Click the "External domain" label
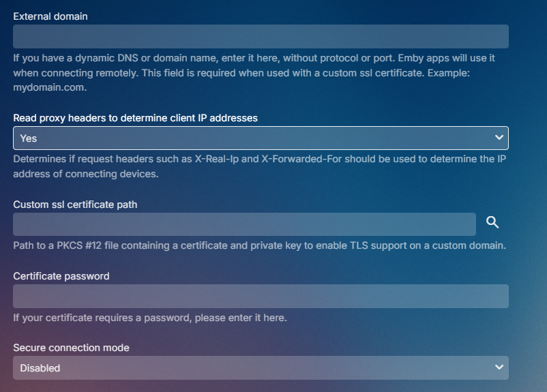547x392 pixels. pos(50,16)
